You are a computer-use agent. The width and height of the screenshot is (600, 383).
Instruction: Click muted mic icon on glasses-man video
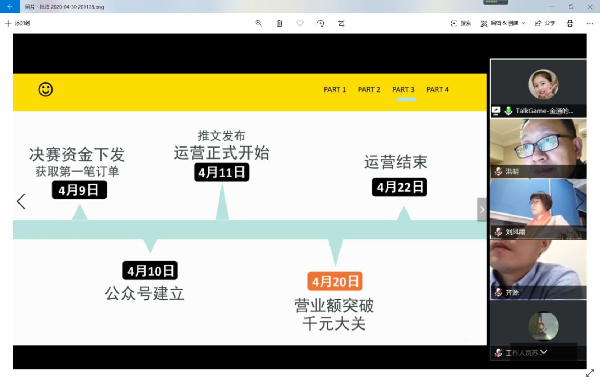[x=498, y=171]
